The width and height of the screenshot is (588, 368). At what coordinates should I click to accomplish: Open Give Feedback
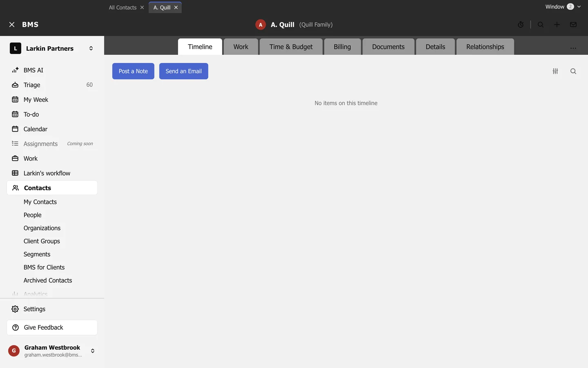coord(52,328)
